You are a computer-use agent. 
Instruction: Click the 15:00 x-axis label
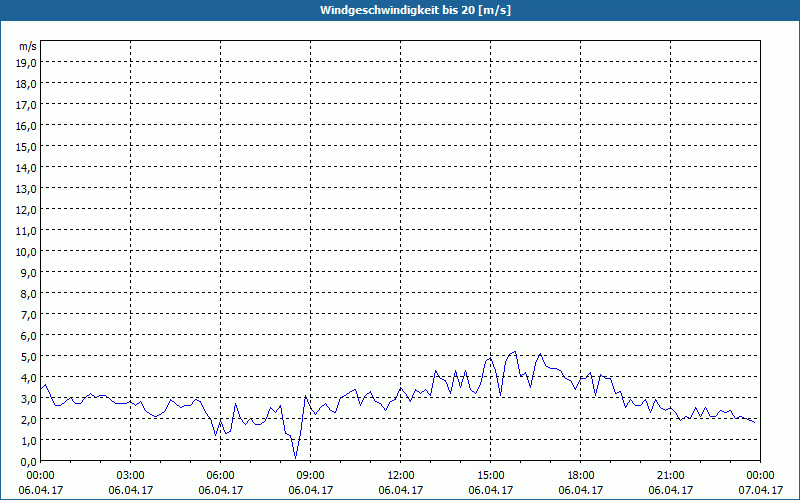(x=491, y=475)
